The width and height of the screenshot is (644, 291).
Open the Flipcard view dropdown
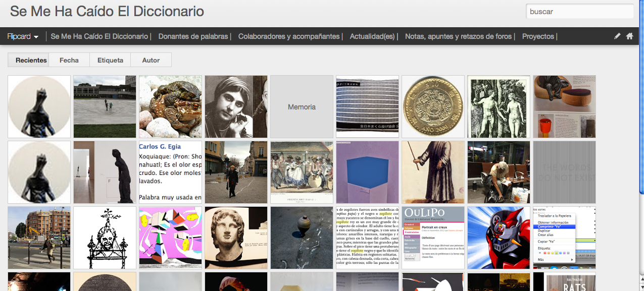(x=23, y=36)
